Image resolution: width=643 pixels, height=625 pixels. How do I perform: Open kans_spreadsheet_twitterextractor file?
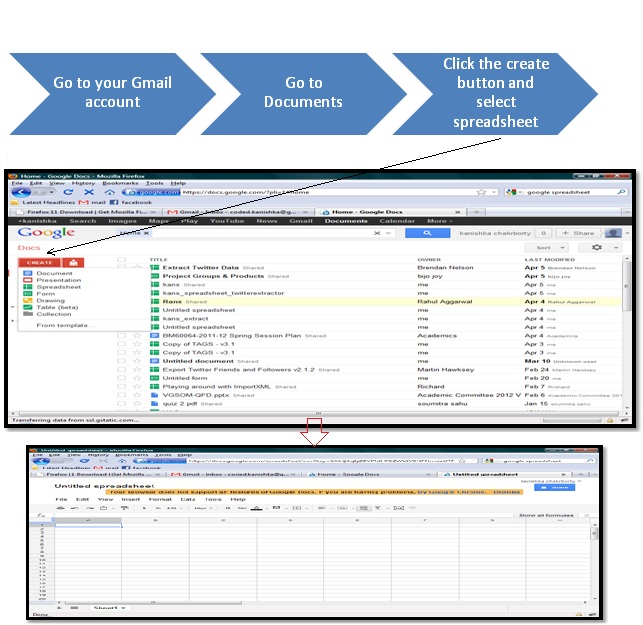[x=223, y=293]
